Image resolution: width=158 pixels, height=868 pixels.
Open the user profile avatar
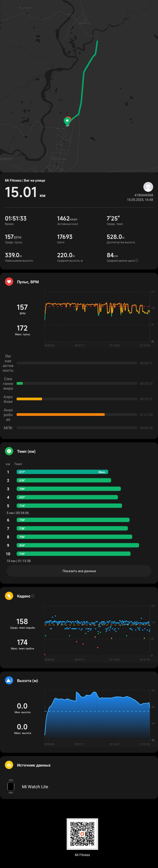[148, 187]
